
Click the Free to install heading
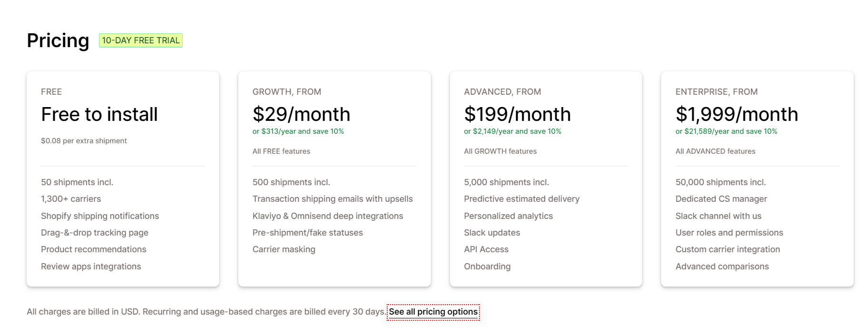click(99, 114)
